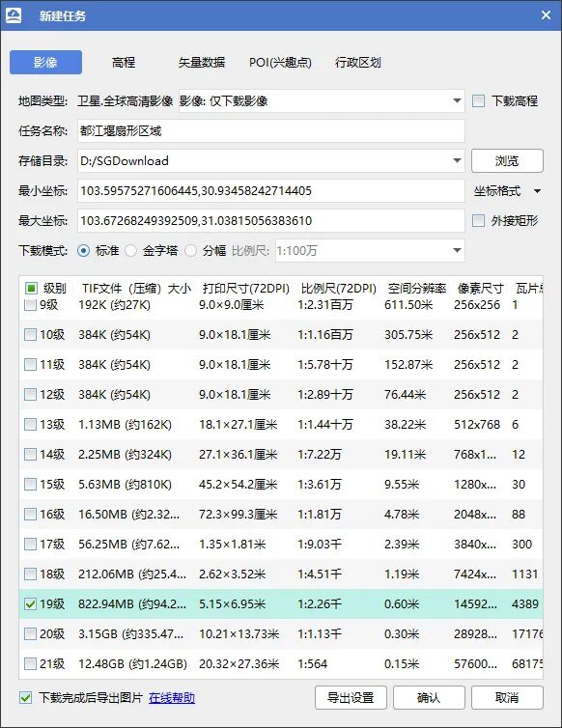Image resolution: width=562 pixels, height=728 pixels.
Task: Tick the 外接矩形 checkbox
Action: pyautogui.click(x=478, y=220)
